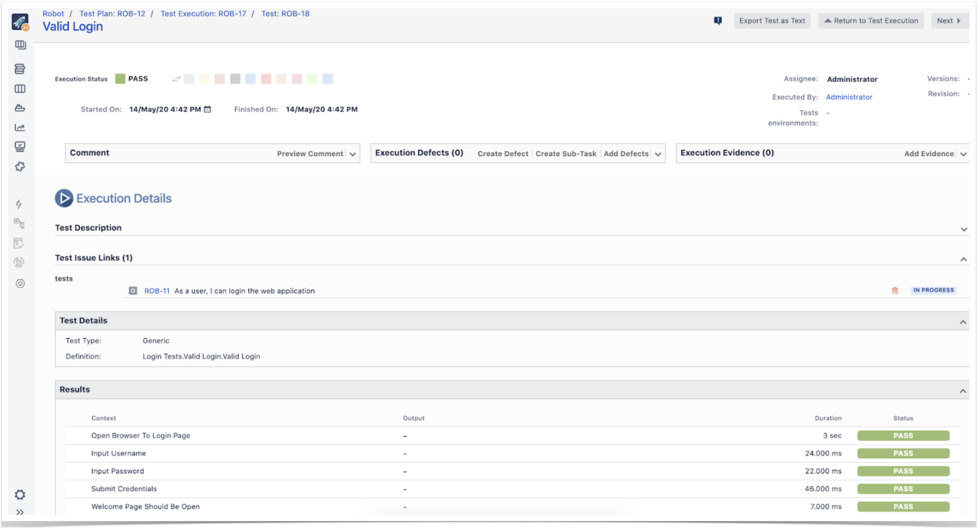Go to the Next test button
The image size is (980, 530).
(949, 21)
